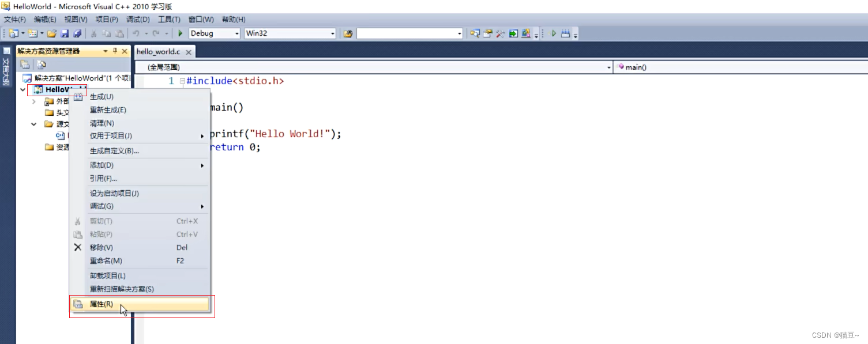The image size is (868, 344).
Task: Open the global scope (全局范围) dropdown
Action: click(609, 67)
